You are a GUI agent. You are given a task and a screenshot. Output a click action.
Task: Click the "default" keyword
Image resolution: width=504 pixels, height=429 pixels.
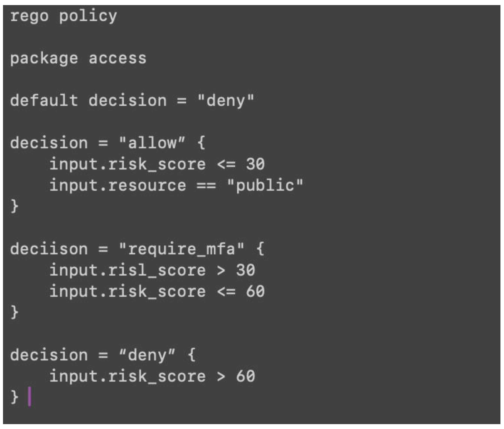click(x=44, y=101)
